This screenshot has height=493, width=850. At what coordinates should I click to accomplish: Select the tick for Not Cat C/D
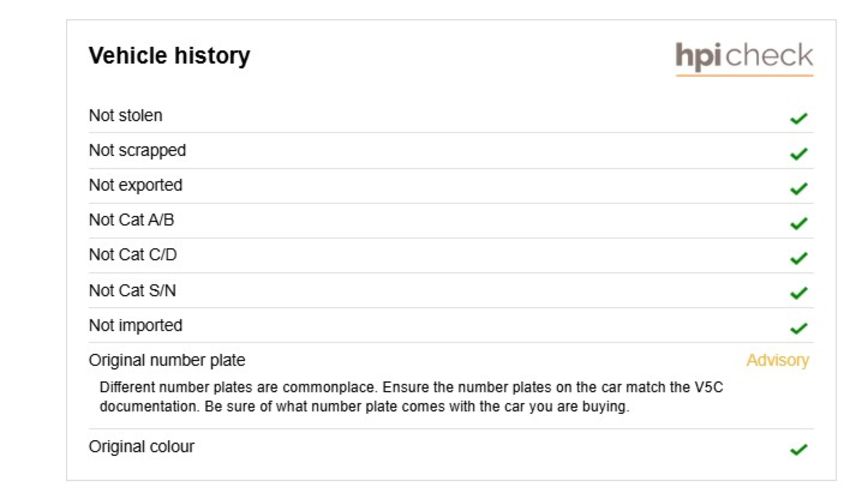coord(799,258)
